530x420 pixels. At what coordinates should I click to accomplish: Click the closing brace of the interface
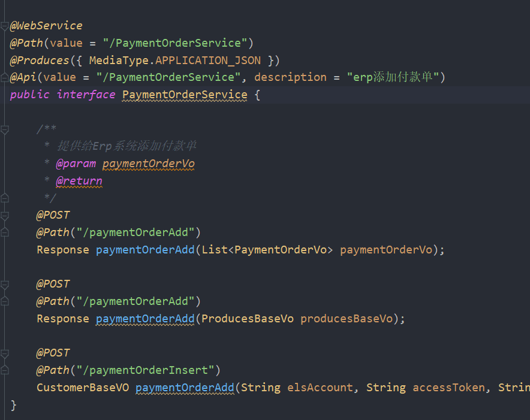[14, 405]
